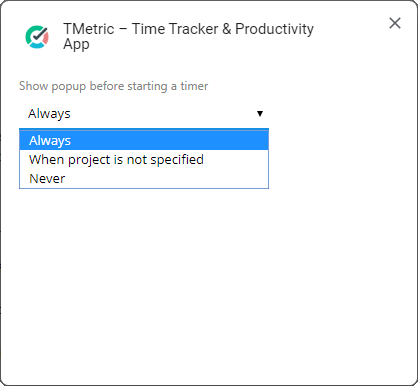
Task: Close the TMetric options dialog
Action: click(395, 23)
